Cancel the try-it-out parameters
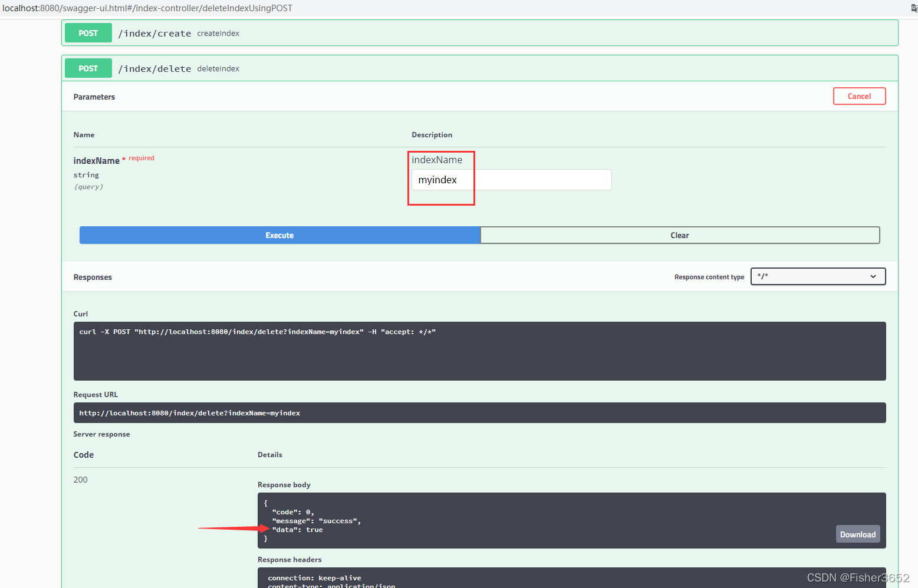The height and width of the screenshot is (588, 918). [859, 96]
